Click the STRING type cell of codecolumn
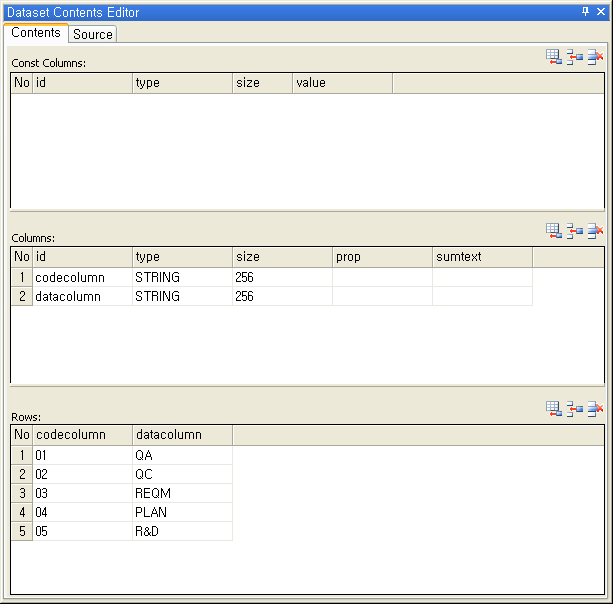Viewport: 613px width, 604px height. 183,277
